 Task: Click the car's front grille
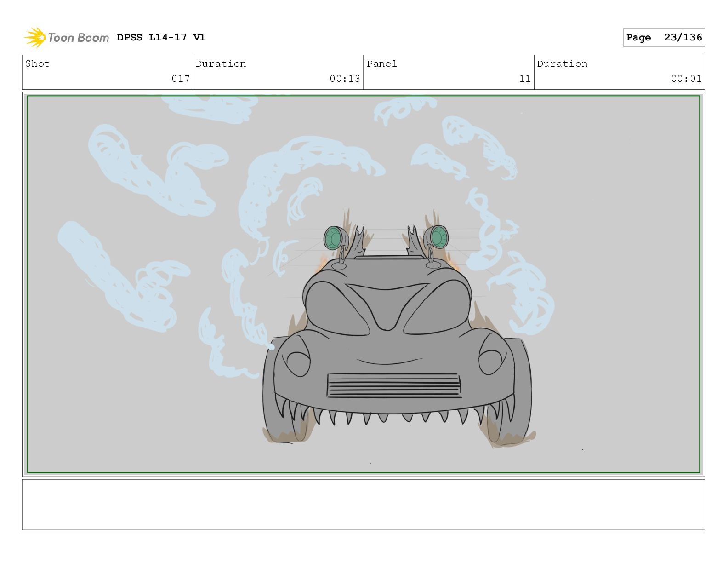point(393,385)
